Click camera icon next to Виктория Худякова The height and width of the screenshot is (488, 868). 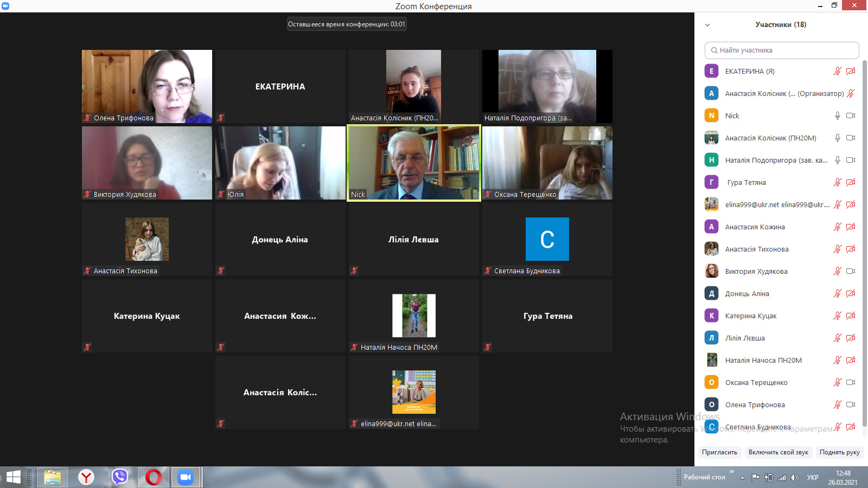(851, 271)
